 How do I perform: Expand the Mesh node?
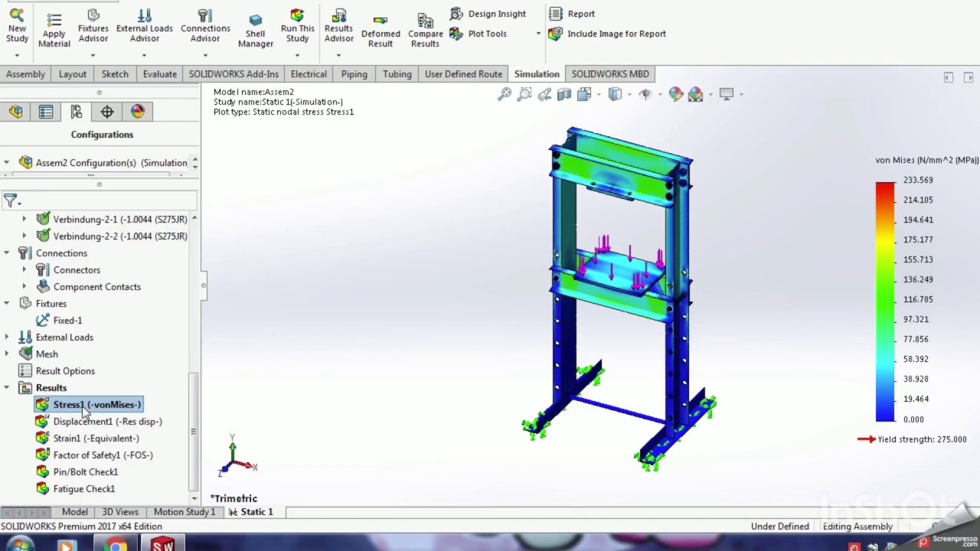[x=7, y=354]
